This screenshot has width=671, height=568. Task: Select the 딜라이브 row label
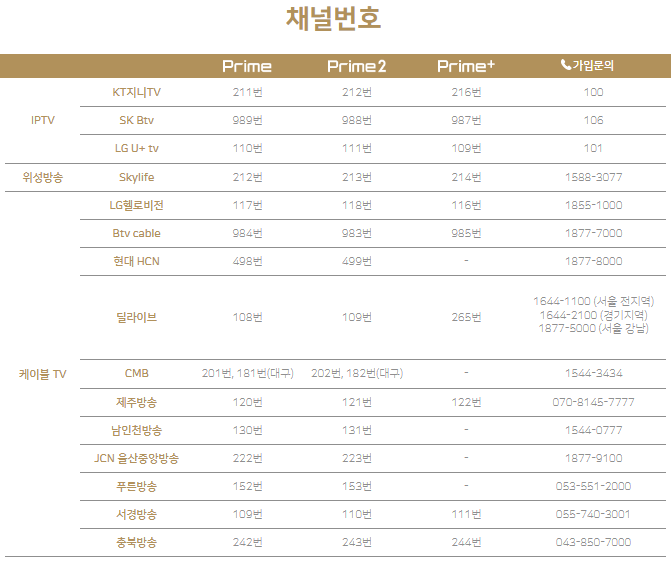[137, 318]
